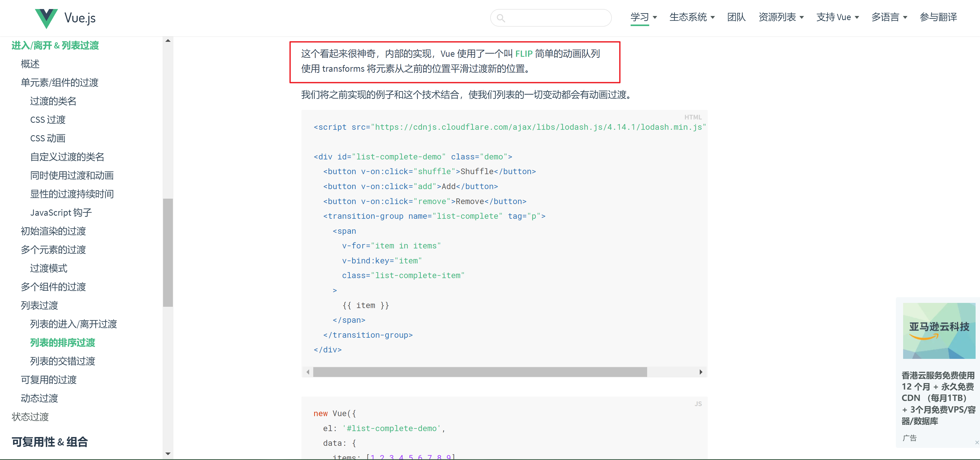The height and width of the screenshot is (460, 980).
Task: Close the Amazon cloud advertisement
Action: coord(977,442)
